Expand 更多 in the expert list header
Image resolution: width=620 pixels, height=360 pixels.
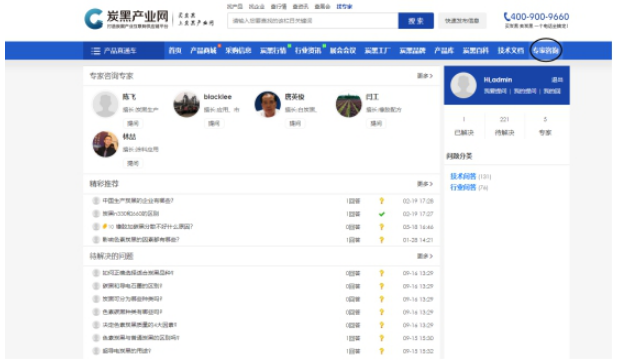[425, 76]
